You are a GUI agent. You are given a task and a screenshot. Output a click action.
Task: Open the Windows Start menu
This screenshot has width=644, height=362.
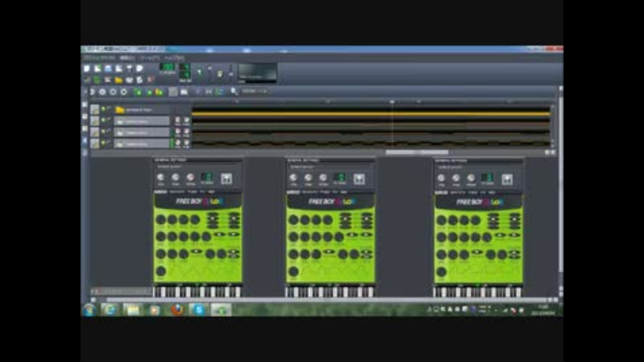coord(89,310)
